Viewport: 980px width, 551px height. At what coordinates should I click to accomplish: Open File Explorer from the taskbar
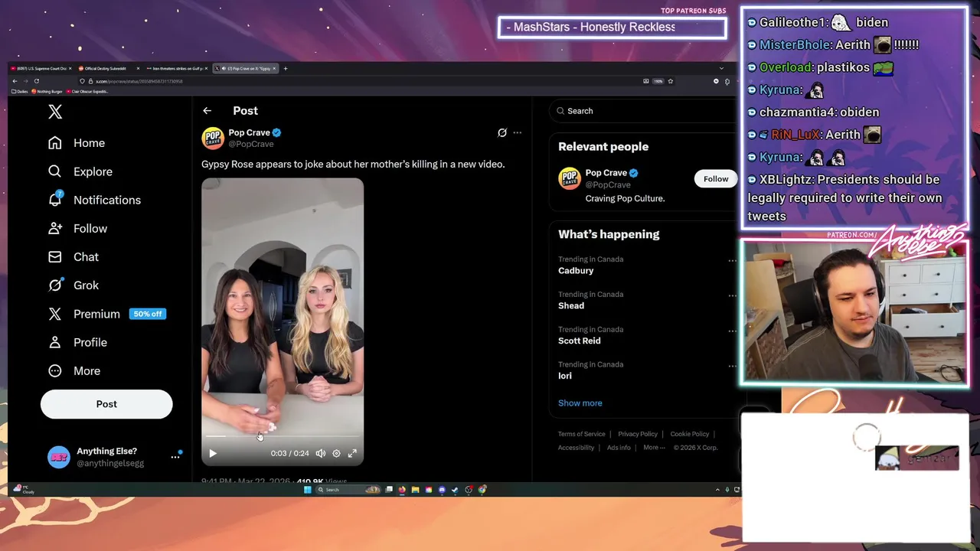click(415, 490)
